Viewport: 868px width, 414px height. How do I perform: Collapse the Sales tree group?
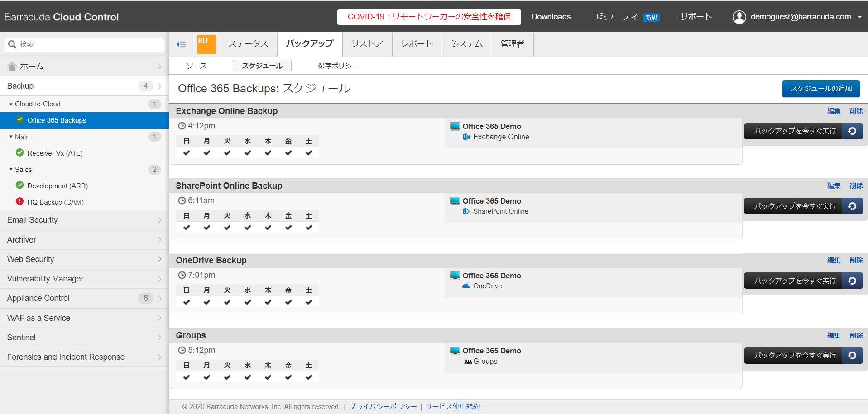[11, 169]
